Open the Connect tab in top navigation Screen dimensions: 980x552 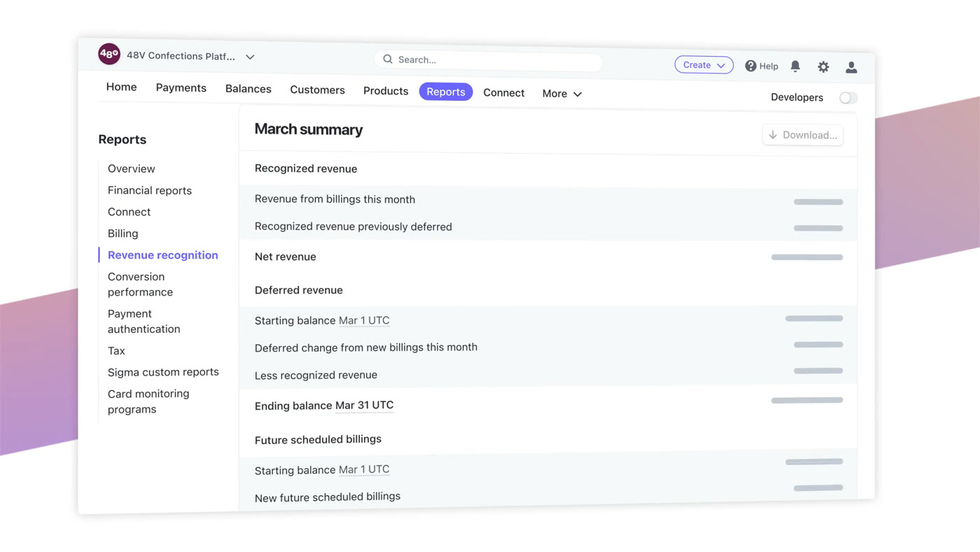click(x=503, y=92)
